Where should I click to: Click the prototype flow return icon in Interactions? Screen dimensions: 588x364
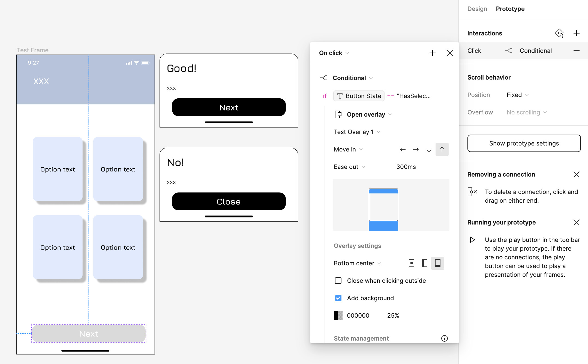click(x=559, y=33)
